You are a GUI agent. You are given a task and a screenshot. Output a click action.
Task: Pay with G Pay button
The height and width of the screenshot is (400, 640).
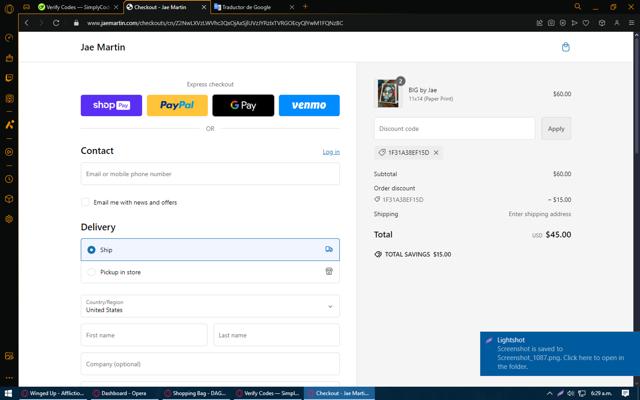coord(243,105)
